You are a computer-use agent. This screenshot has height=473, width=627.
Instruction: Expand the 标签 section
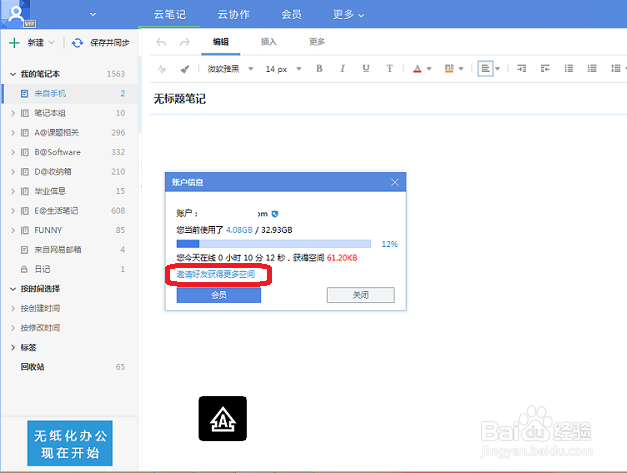(13, 347)
